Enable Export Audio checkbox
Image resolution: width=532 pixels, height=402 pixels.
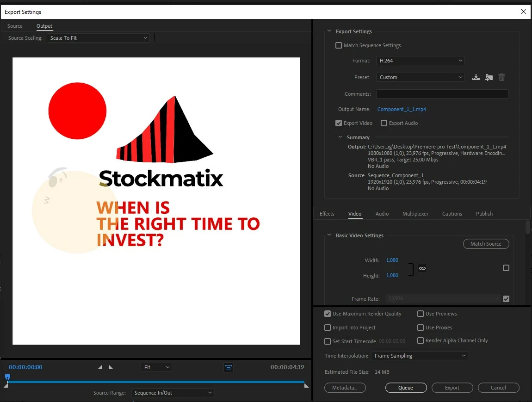click(x=384, y=123)
